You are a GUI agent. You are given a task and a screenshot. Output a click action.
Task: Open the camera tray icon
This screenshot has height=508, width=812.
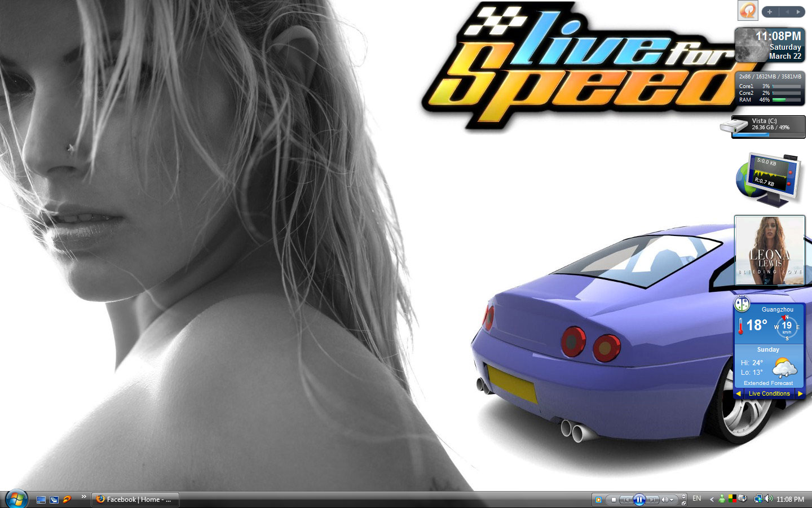tap(743, 499)
